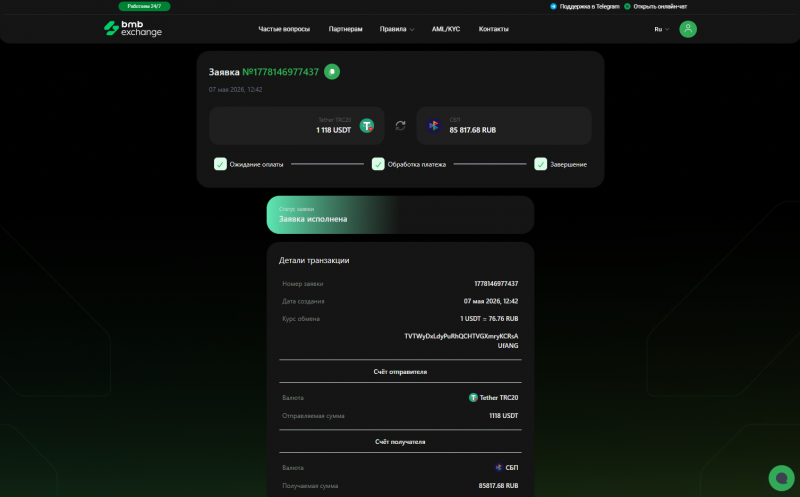Click progress line between Ожидание оплаты and Обработка
The image size is (800, 497).
(327, 164)
